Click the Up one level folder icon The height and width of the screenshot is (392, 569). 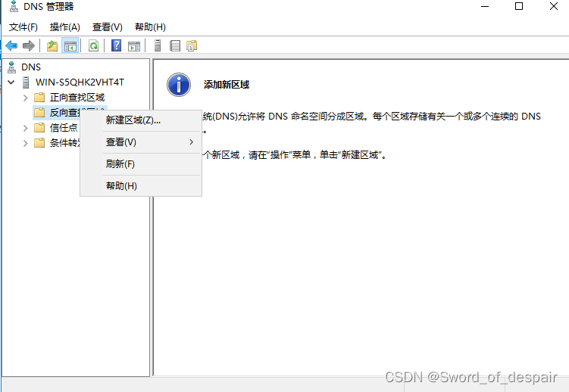click(52, 46)
